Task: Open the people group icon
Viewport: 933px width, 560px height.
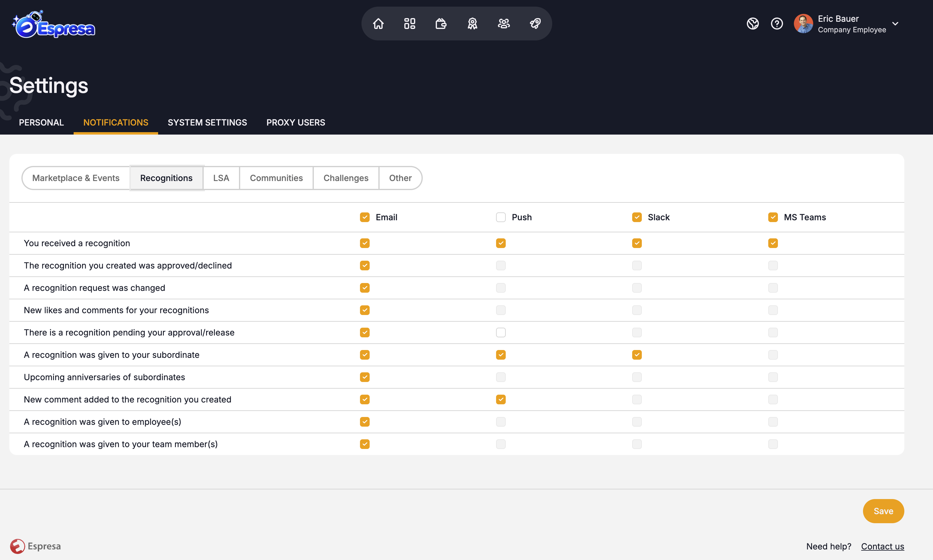Action: [504, 24]
